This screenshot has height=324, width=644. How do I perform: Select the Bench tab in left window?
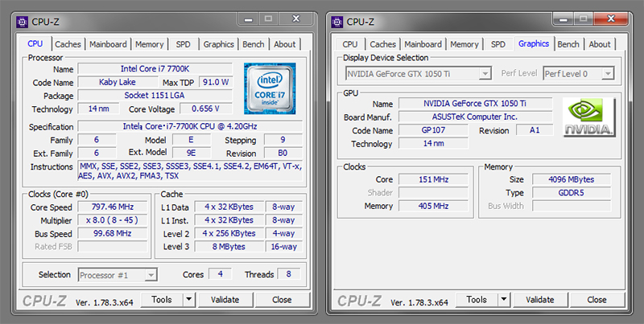point(253,44)
